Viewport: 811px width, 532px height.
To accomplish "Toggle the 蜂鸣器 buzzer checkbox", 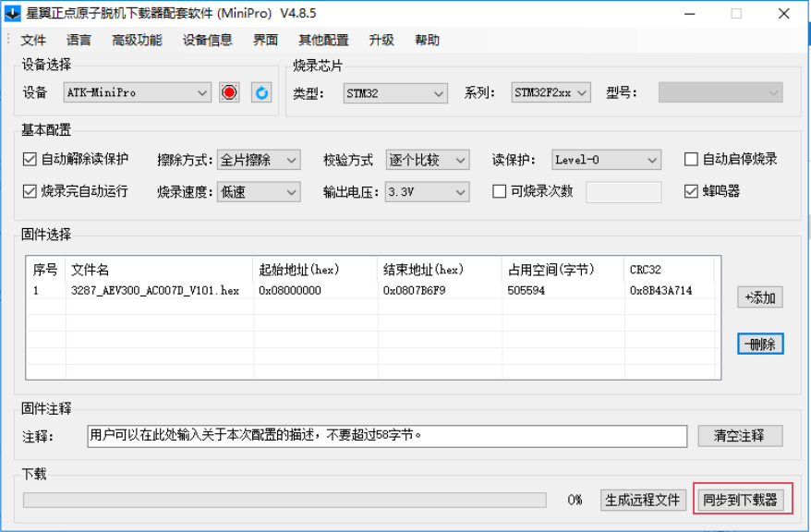I will tap(691, 192).
